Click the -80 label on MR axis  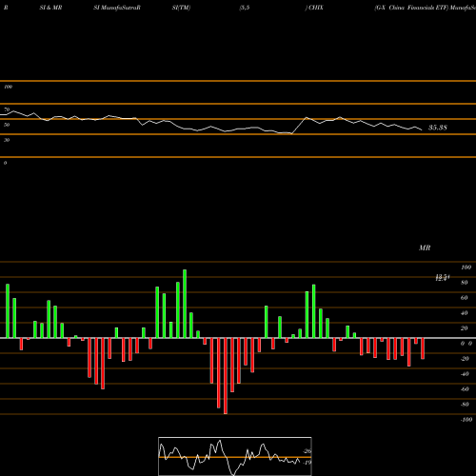[x=465, y=405]
